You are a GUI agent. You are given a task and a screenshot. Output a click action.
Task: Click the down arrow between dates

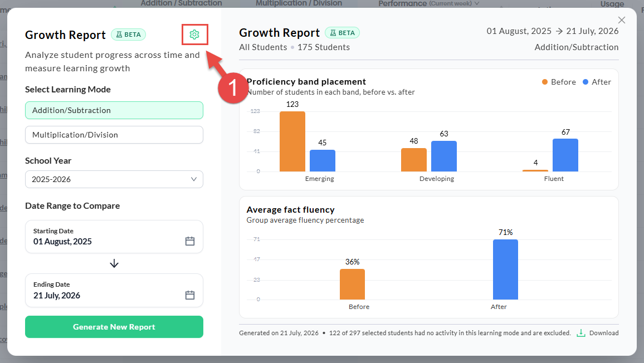pos(114,264)
